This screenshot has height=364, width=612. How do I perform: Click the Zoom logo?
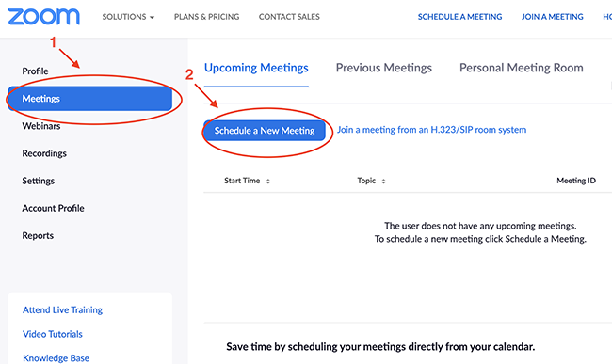click(x=43, y=17)
